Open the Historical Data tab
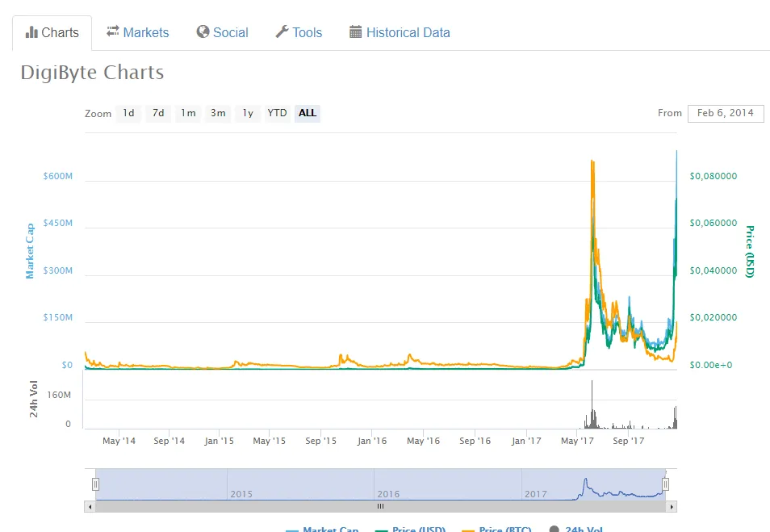Image resolution: width=770 pixels, height=532 pixels. pyautogui.click(x=400, y=32)
